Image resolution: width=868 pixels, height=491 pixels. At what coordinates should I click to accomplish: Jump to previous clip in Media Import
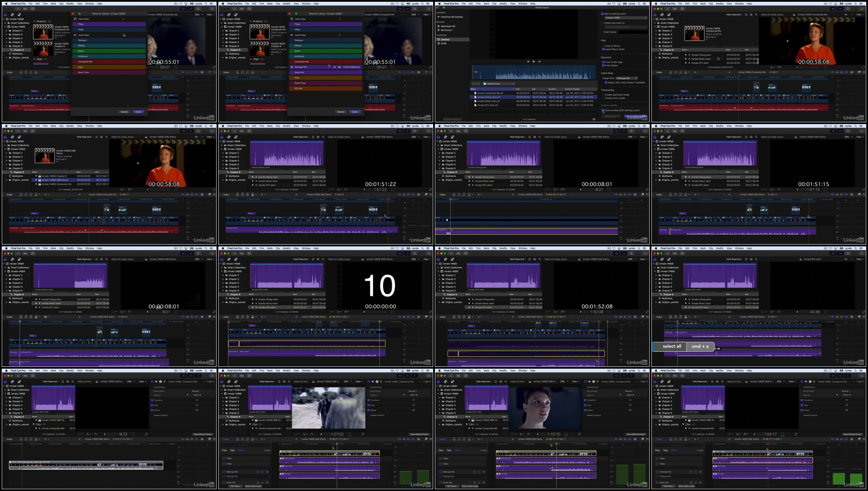(x=528, y=62)
